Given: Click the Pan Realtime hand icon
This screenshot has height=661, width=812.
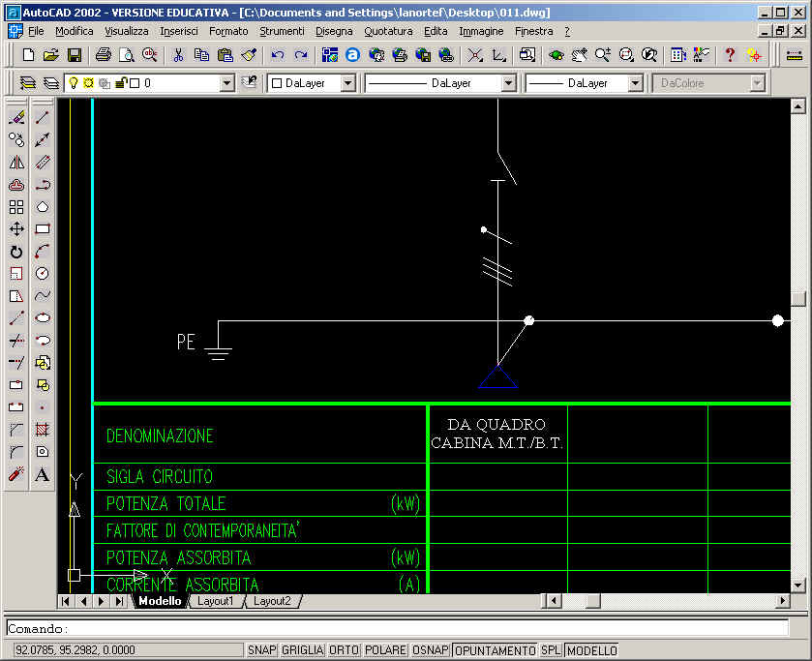Looking at the screenshot, I should pyautogui.click(x=579, y=54).
